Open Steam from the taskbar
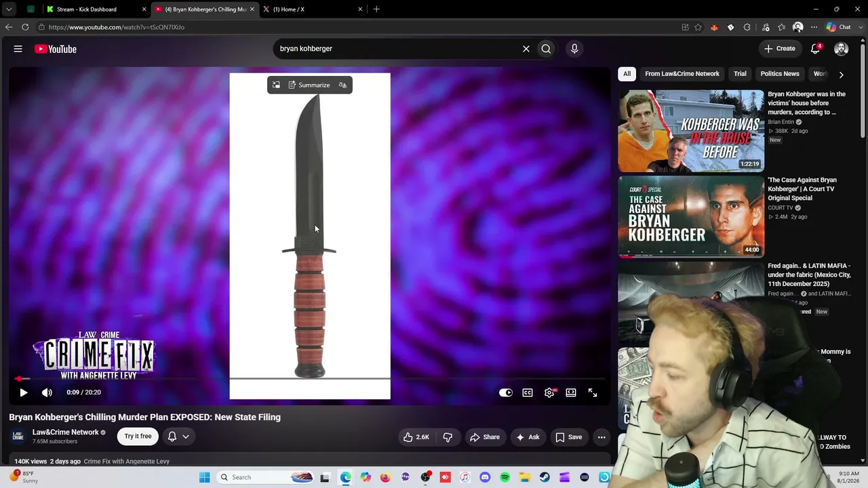 coord(545,477)
